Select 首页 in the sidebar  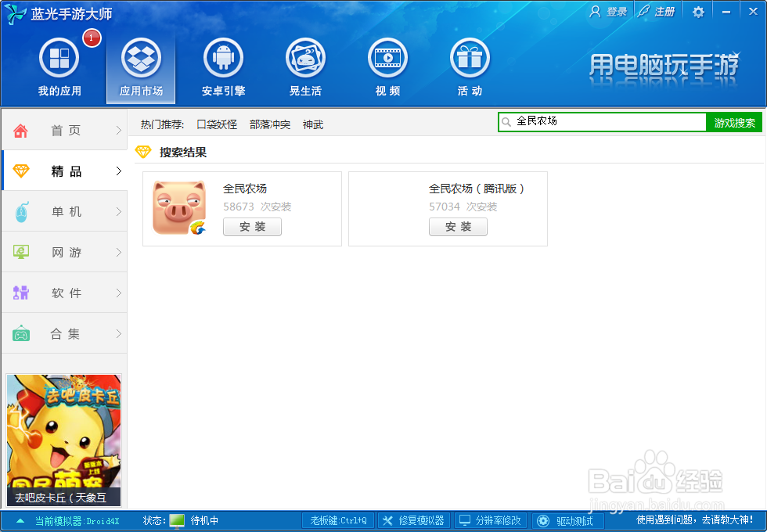[64, 130]
